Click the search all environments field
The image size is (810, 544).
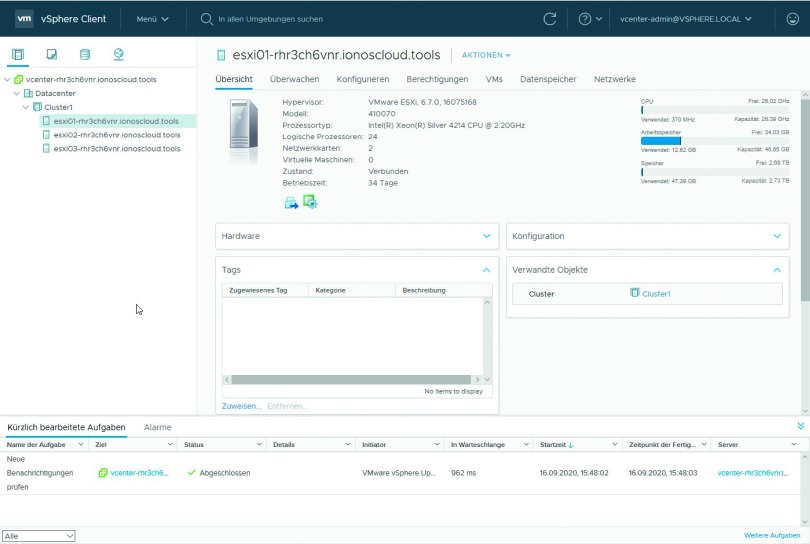click(x=270, y=19)
